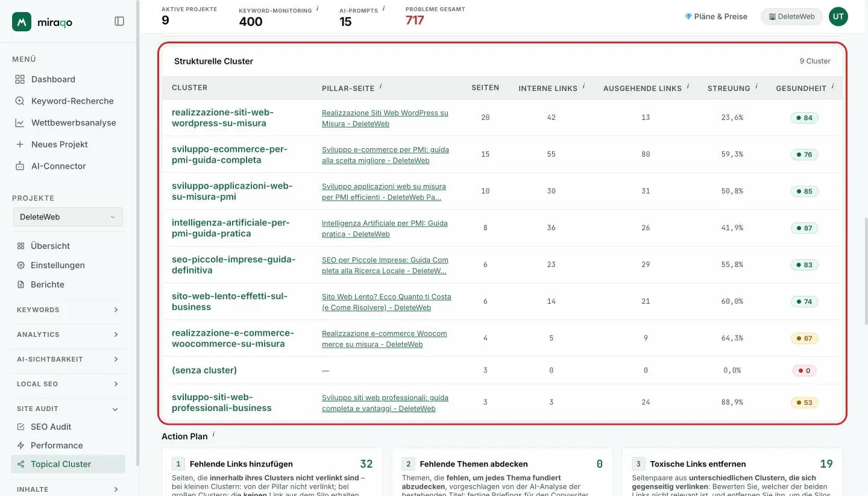Click the SEO Audit magnifier icon
This screenshot has width=868, height=496.
click(x=21, y=427)
